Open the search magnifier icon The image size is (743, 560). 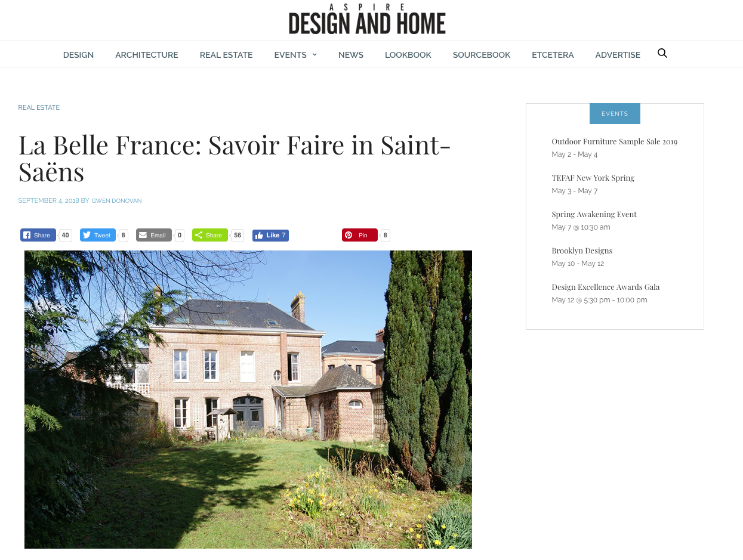click(x=662, y=54)
